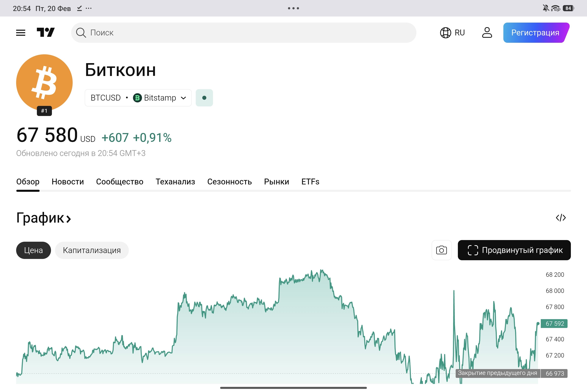The height and width of the screenshot is (392, 587).
Task: Click the Регистрация button
Action: point(535,33)
